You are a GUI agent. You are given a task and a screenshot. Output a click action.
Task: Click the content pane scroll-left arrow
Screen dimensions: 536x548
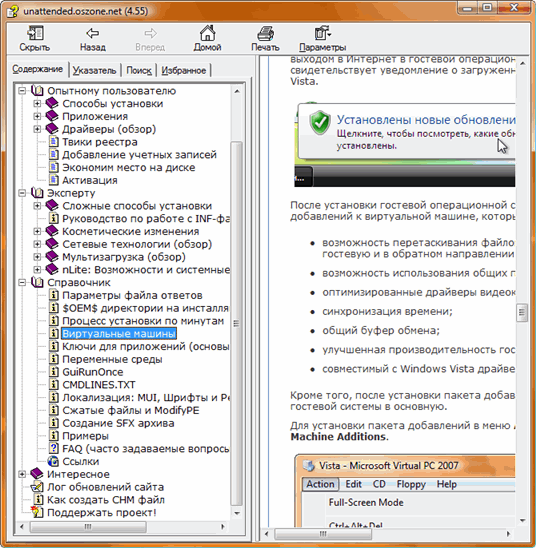267,534
